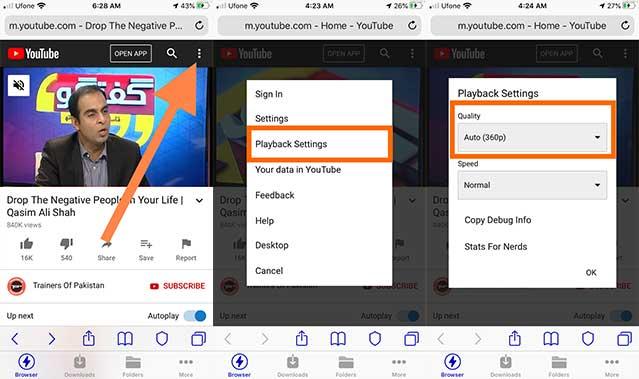Image resolution: width=639 pixels, height=379 pixels.
Task: Expand video description chevron in the left phone
Action: click(199, 201)
